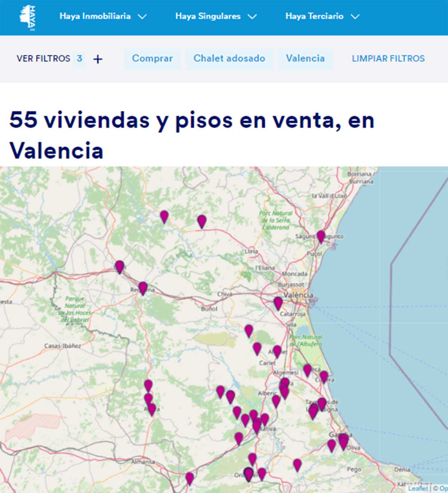Click the map pin near Carlet
Image resolution: width=448 pixels, height=493 pixels.
click(x=257, y=348)
